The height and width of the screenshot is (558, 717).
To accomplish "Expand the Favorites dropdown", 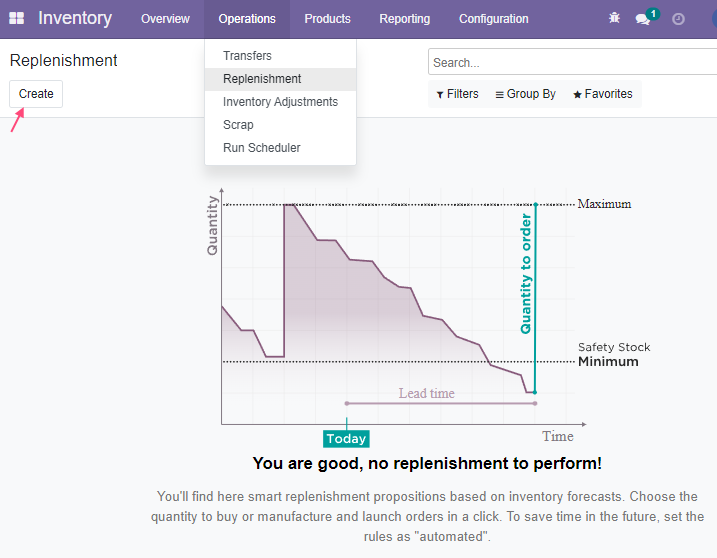I will click(x=603, y=94).
